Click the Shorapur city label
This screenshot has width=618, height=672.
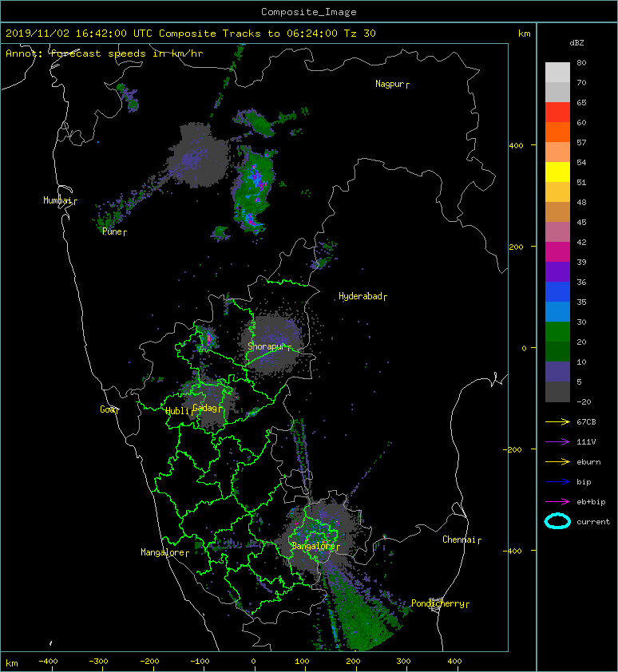(x=269, y=346)
